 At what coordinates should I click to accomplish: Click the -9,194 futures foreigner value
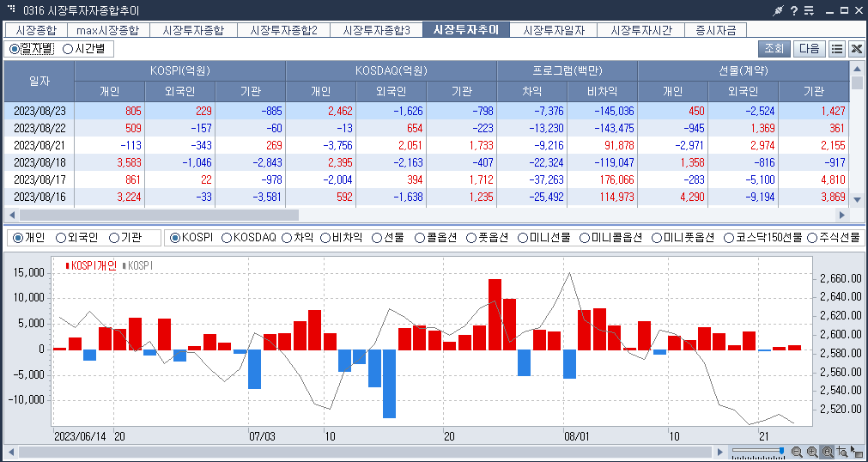coord(762,198)
